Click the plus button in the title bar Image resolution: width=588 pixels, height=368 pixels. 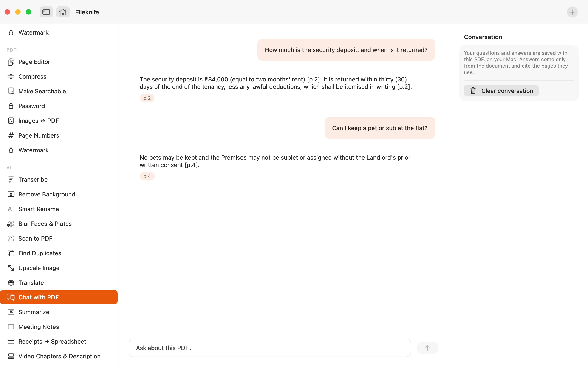click(x=572, y=12)
